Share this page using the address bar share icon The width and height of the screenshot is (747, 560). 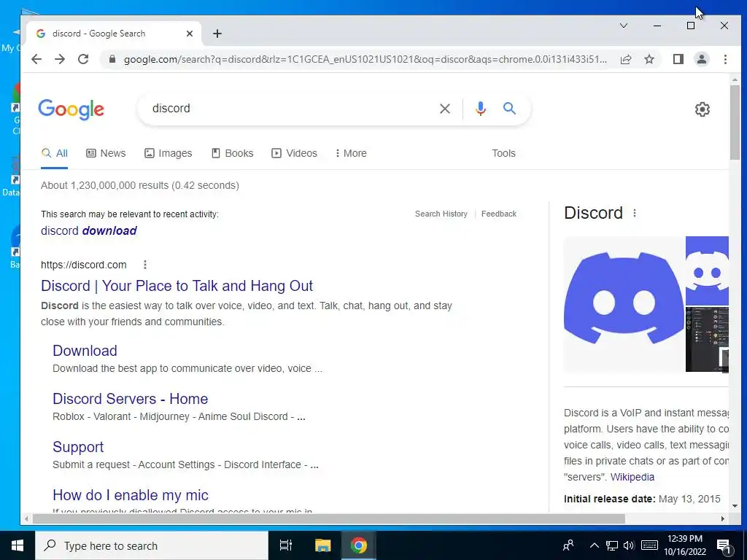tap(625, 59)
